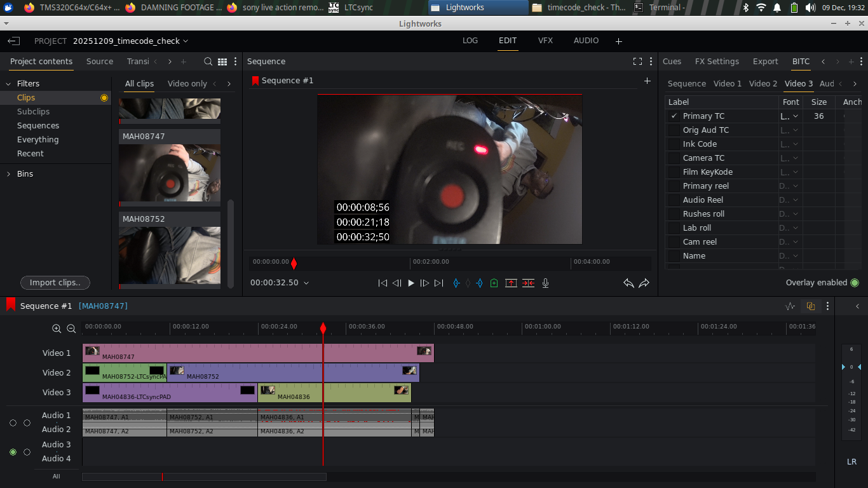The height and width of the screenshot is (488, 868).
Task: Click the red Delete (close gap) icon
Action: (x=528, y=283)
